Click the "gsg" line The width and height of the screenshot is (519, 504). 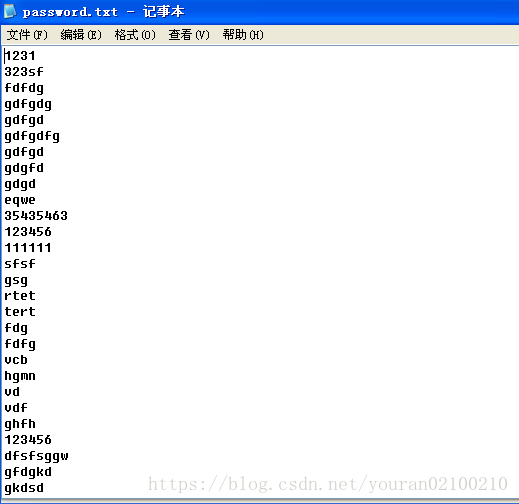pos(16,280)
